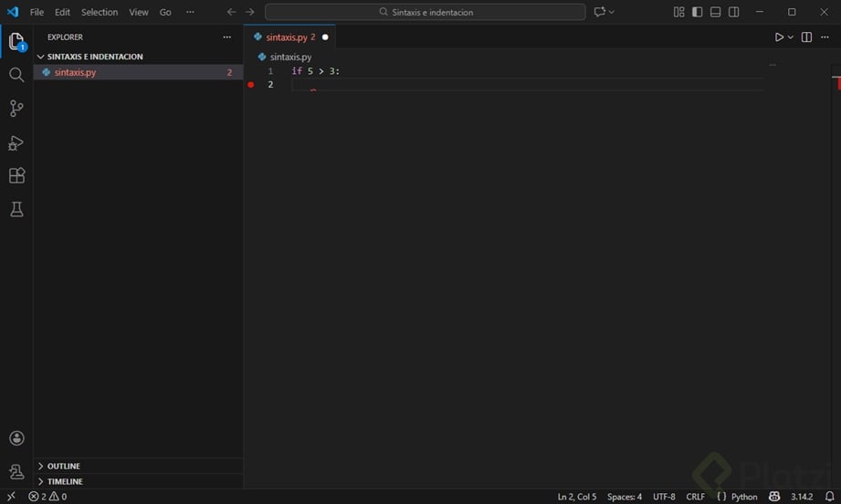The image size is (841, 504).
Task: Click the command center search box
Action: 426,12
